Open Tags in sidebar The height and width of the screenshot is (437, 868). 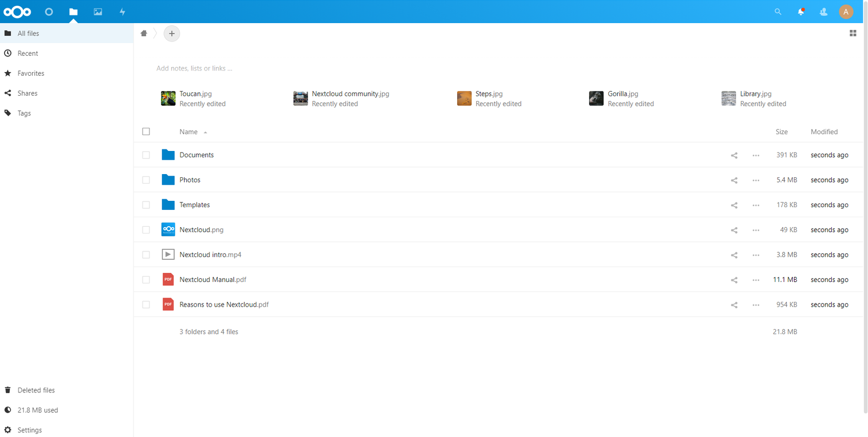point(66,113)
